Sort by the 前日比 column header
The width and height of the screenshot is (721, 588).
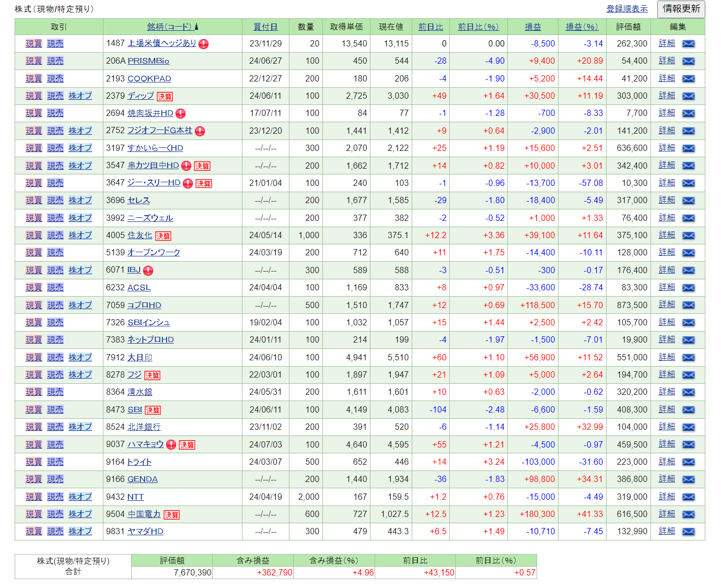click(431, 27)
